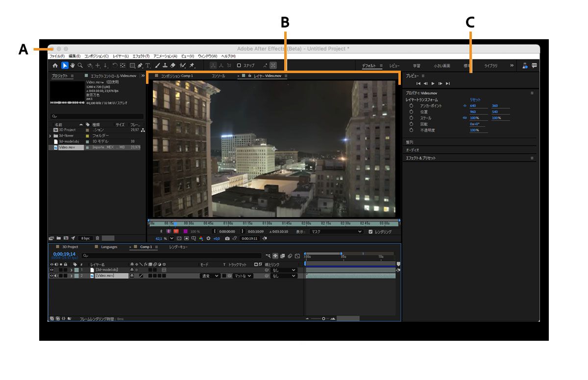The height and width of the screenshot is (380, 588).
Task: Click the scale constrain link icon
Action: tap(465, 118)
